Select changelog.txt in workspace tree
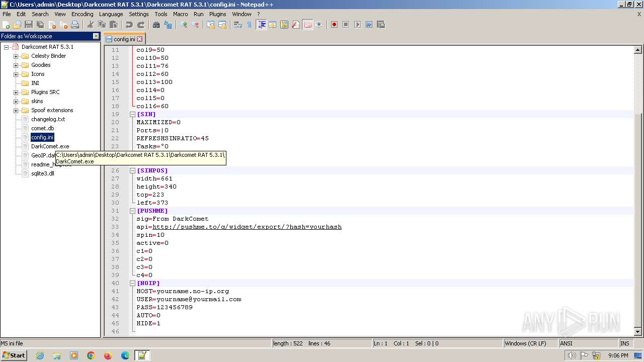 coord(48,119)
